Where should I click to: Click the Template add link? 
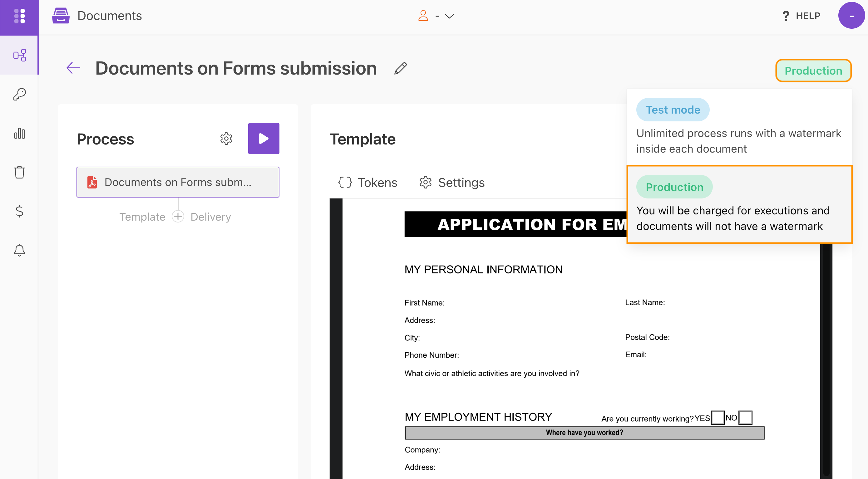[x=142, y=217]
